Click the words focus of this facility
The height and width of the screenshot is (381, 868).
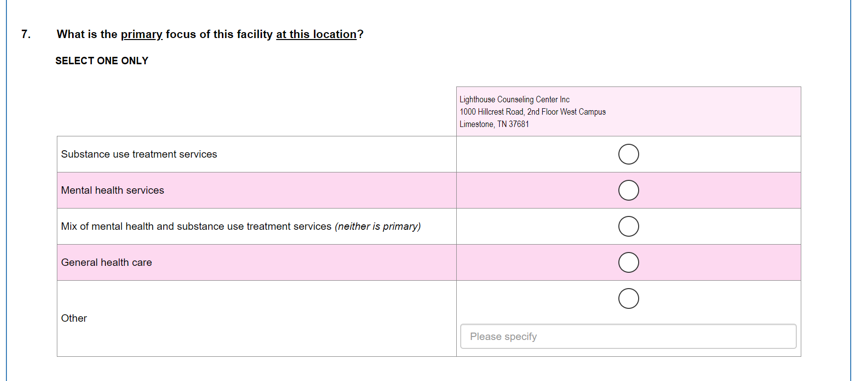pos(219,34)
